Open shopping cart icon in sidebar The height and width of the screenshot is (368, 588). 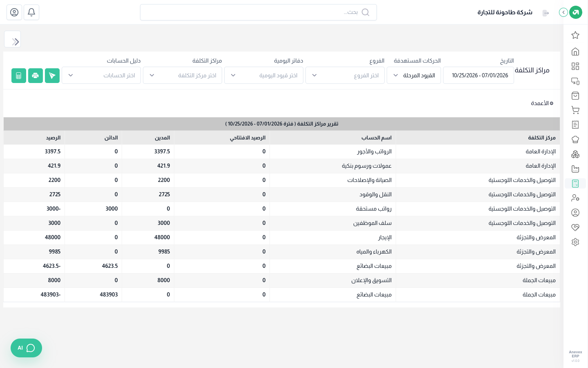click(x=575, y=110)
